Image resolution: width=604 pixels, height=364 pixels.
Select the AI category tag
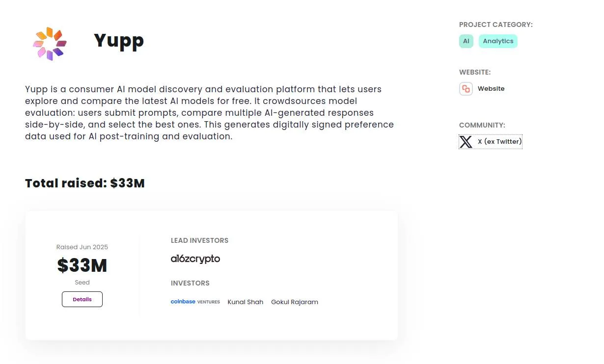tap(466, 41)
